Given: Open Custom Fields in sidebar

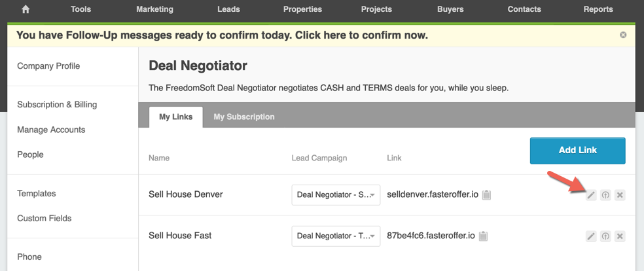Looking at the screenshot, I should click(x=45, y=219).
